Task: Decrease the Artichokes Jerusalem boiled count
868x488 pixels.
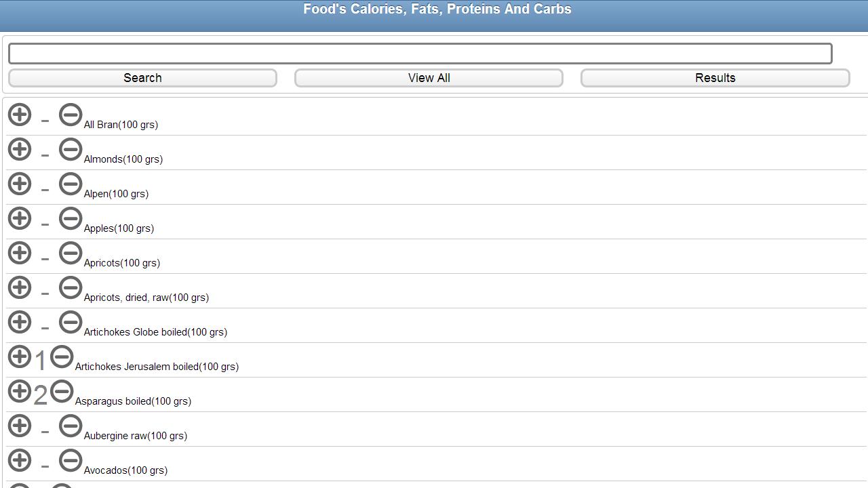Action: pos(61,357)
